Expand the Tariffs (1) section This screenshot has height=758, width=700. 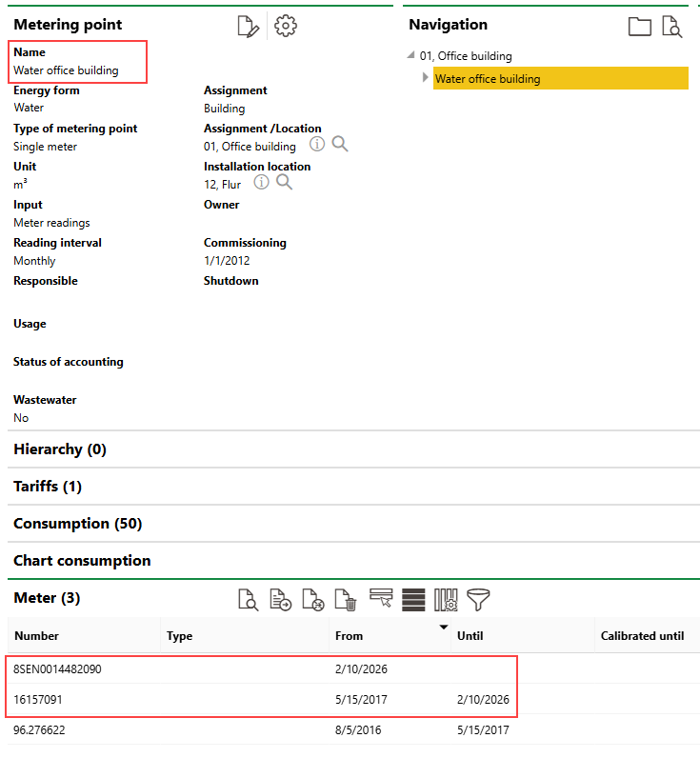(x=48, y=487)
